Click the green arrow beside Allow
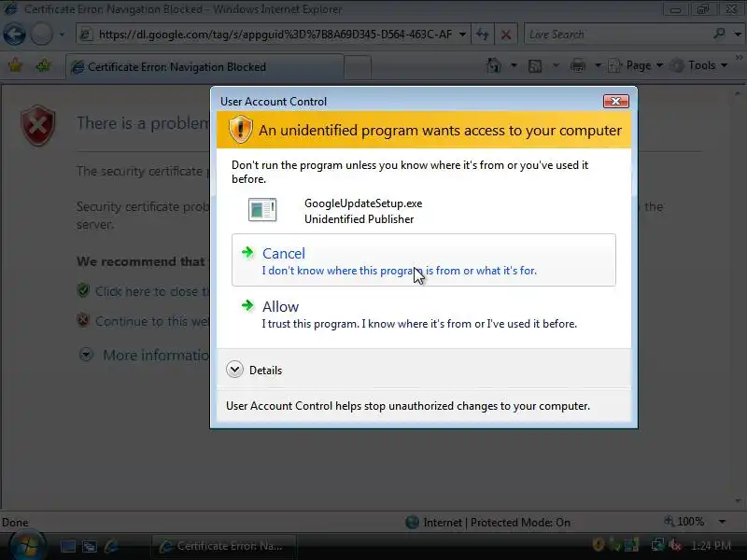This screenshot has width=747, height=560. (247, 306)
